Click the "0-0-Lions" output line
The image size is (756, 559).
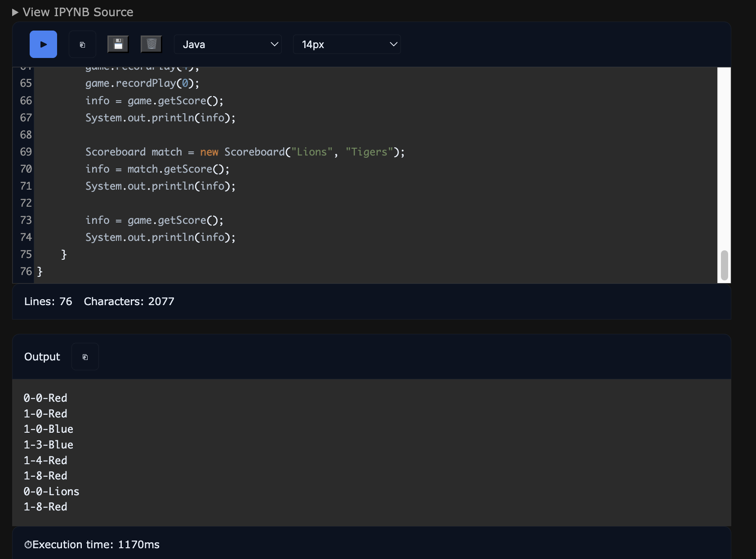point(51,492)
